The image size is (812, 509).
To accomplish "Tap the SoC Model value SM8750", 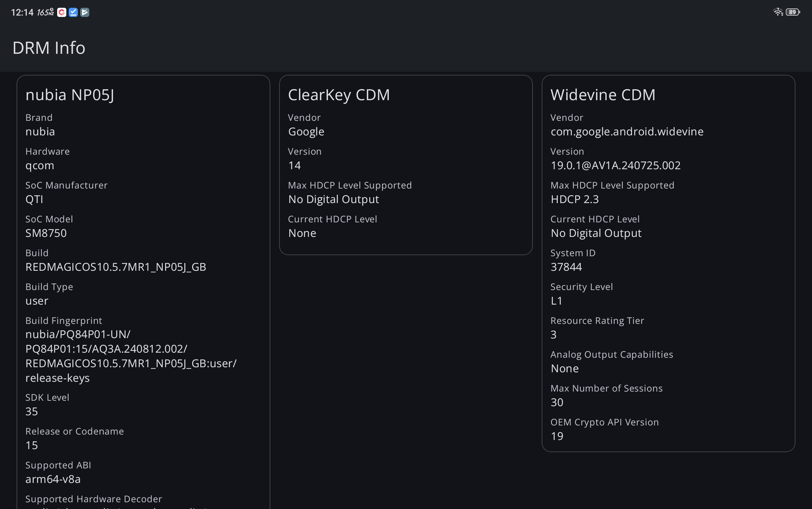I will (x=46, y=233).
